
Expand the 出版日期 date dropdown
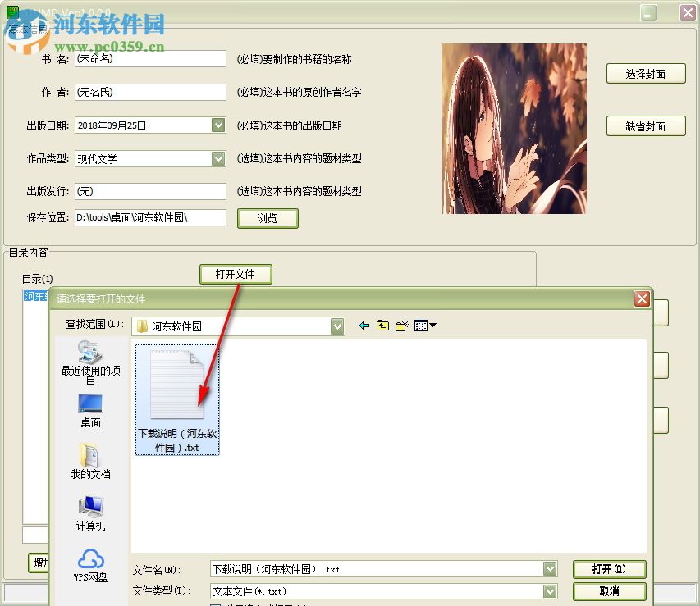point(217,125)
